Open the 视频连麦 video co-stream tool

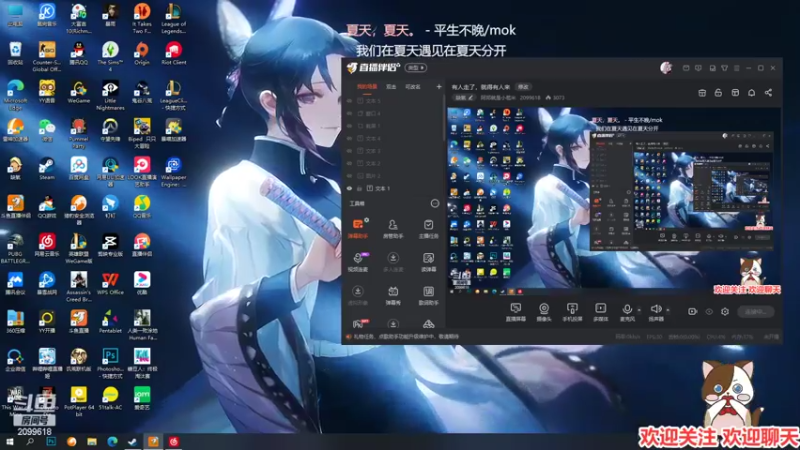[x=358, y=262]
